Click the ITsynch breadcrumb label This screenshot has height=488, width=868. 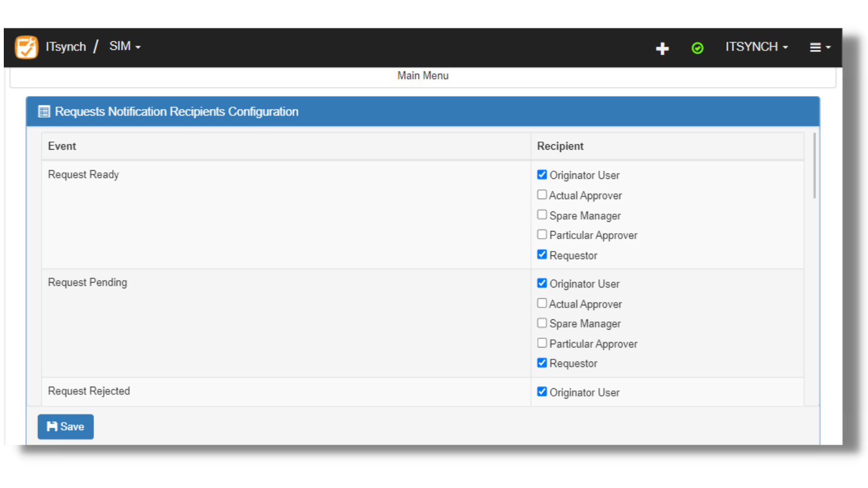(66, 47)
